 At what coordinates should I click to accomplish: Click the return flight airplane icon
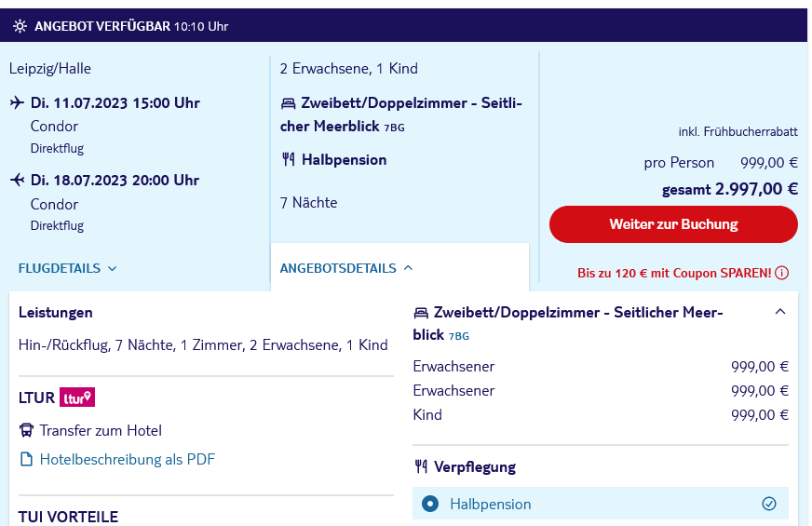point(17,180)
